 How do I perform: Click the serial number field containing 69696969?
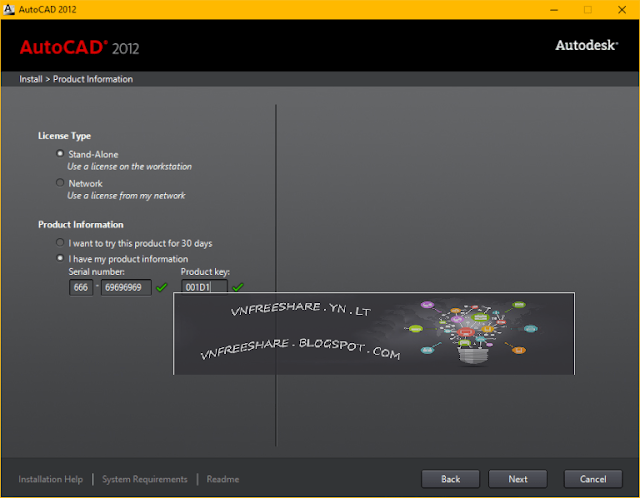126,287
